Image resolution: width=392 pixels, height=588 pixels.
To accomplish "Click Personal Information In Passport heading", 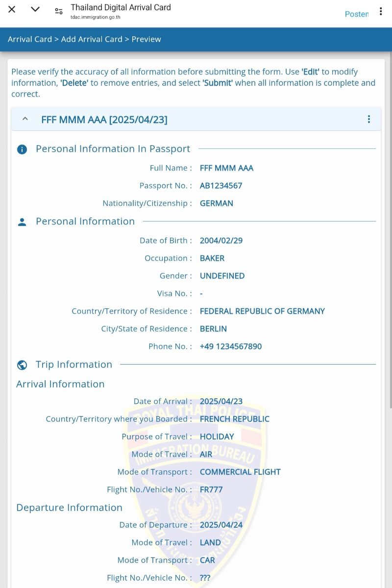I will pyautogui.click(x=113, y=149).
